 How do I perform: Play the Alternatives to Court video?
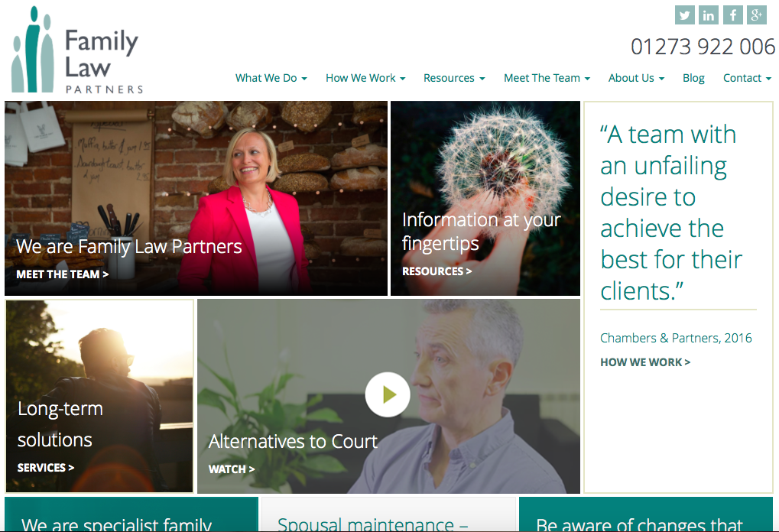coord(388,394)
